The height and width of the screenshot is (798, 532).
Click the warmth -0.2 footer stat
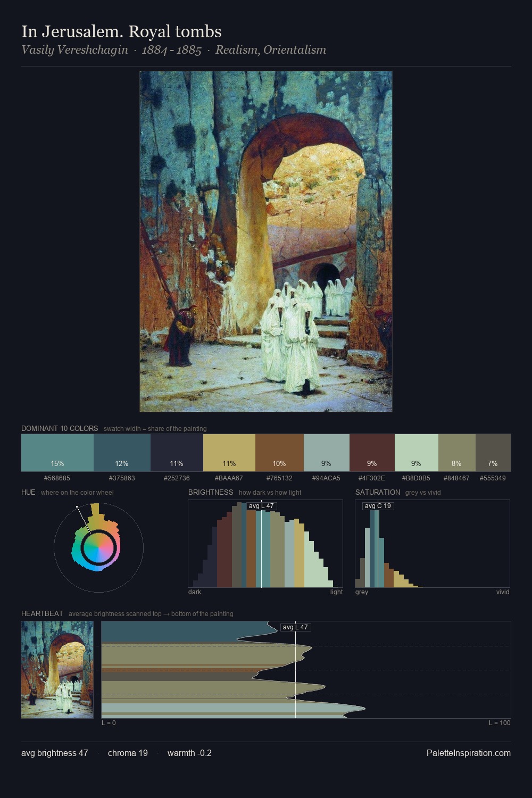point(189,753)
